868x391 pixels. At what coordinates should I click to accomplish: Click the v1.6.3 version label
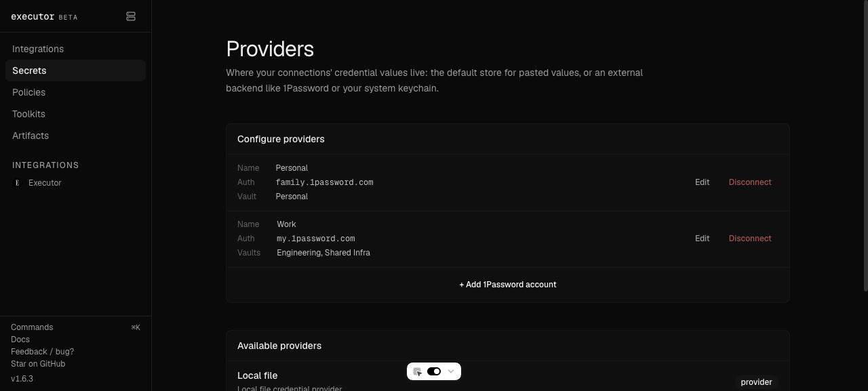point(22,379)
